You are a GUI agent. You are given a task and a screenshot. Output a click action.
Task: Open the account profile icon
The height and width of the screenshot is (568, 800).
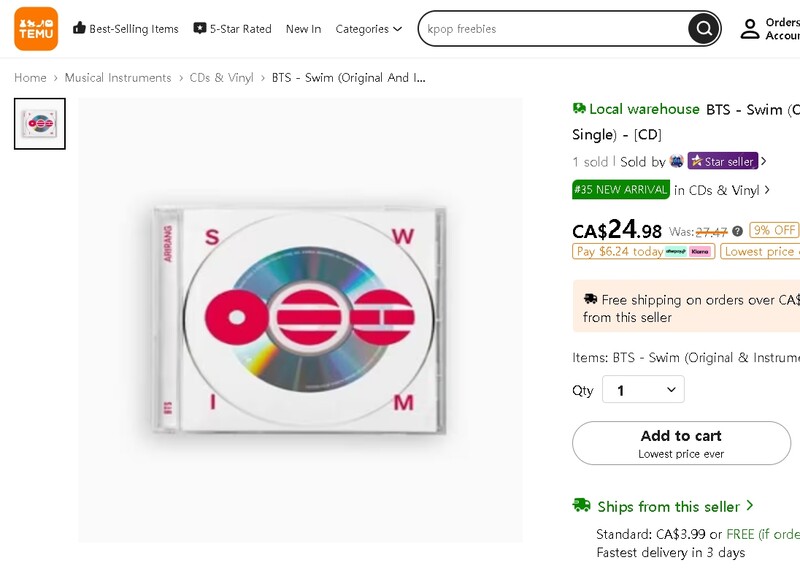750,29
